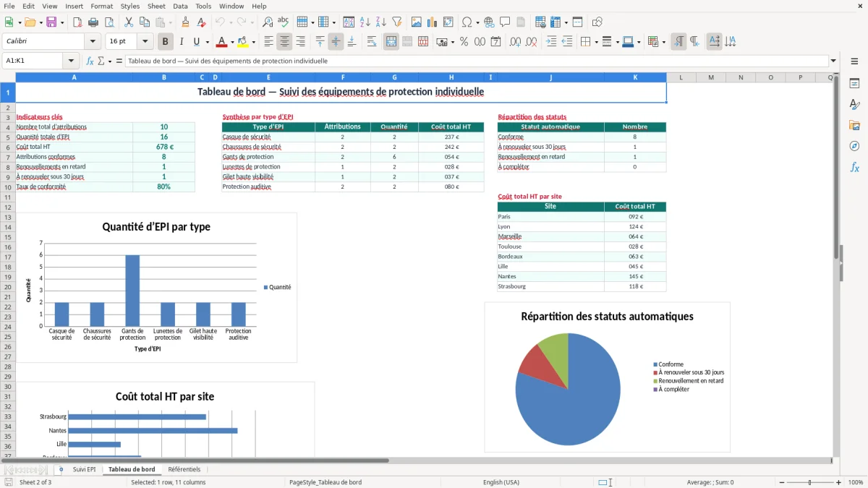Click Insert Chart icon

click(x=433, y=22)
